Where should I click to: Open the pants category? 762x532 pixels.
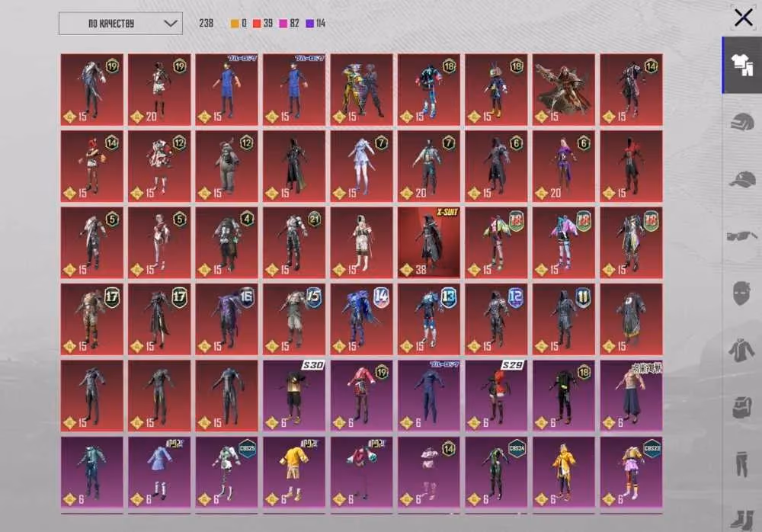[x=741, y=463]
